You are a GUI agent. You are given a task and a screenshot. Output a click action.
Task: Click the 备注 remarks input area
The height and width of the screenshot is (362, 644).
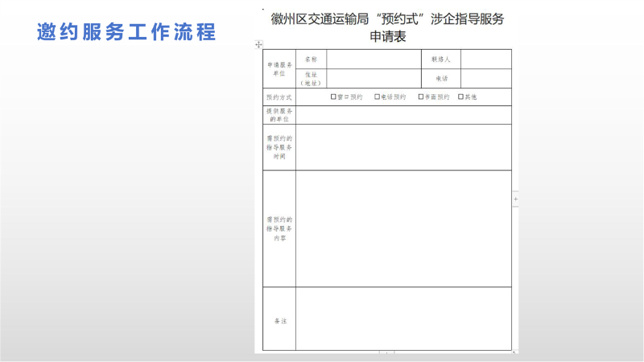coord(402,319)
